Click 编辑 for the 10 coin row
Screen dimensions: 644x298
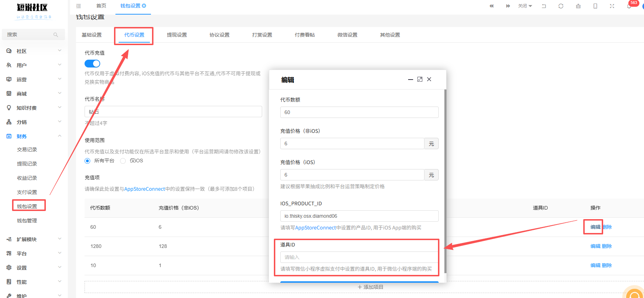[x=595, y=265]
